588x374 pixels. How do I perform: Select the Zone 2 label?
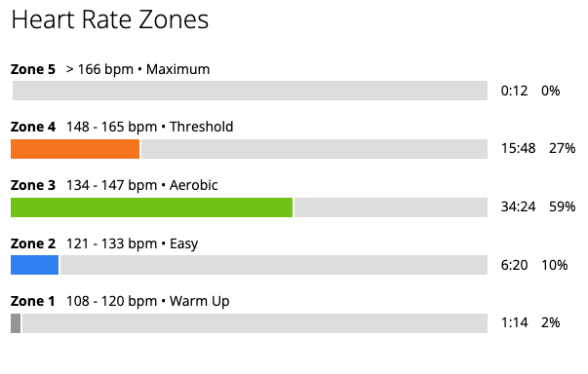(x=33, y=243)
